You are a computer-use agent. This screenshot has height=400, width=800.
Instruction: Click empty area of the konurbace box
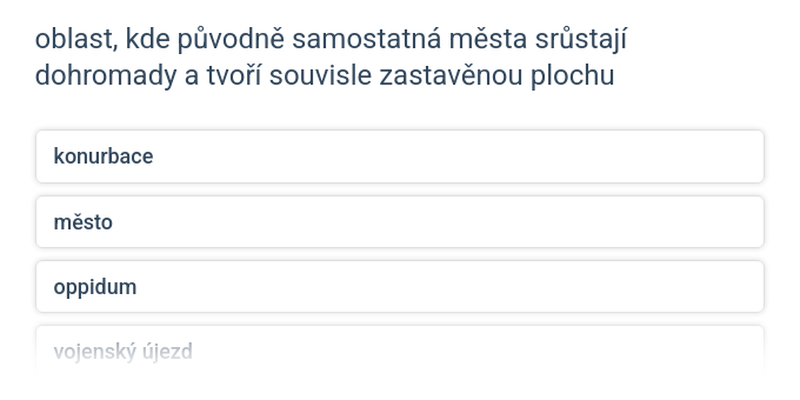459,156
